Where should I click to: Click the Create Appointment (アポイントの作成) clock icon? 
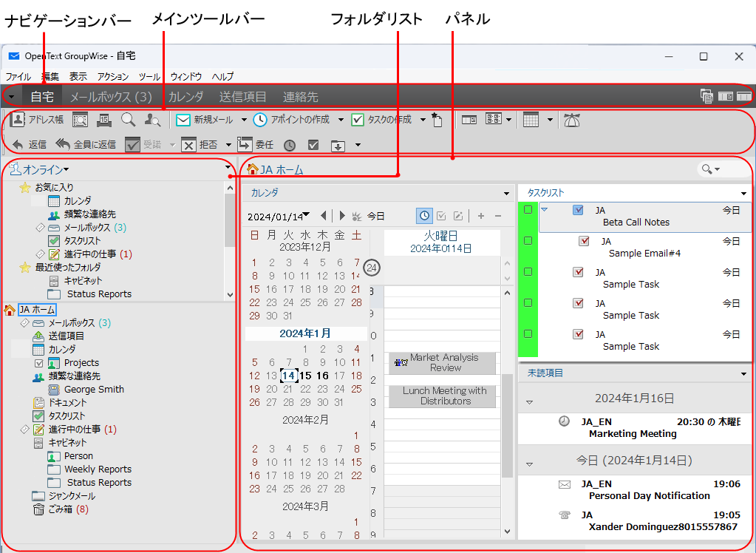(x=260, y=121)
